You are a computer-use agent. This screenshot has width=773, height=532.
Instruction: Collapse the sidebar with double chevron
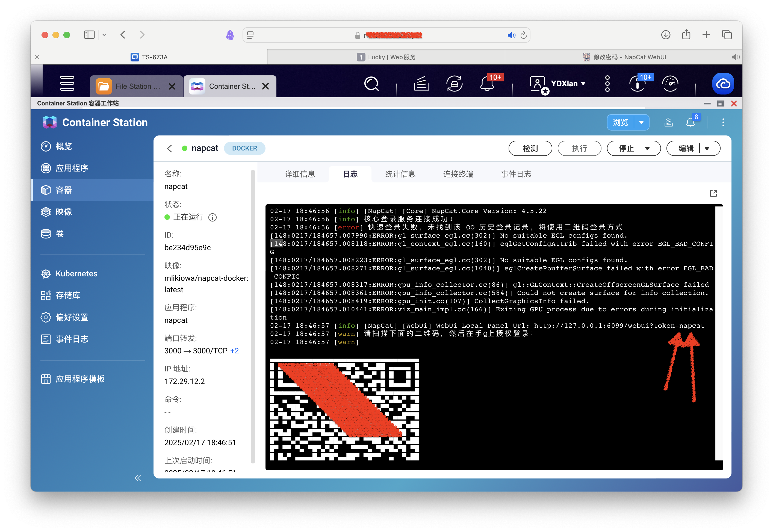(x=138, y=478)
